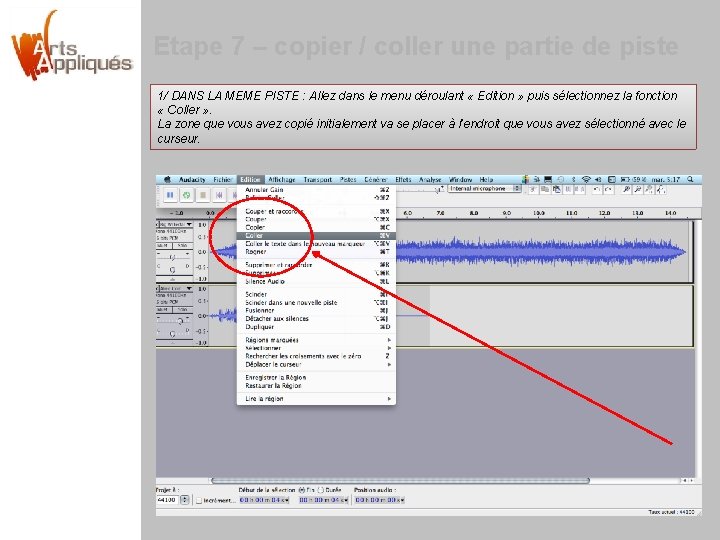The image size is (720, 540).
Task: Click the Spotlight search icon
Action: coord(690,180)
